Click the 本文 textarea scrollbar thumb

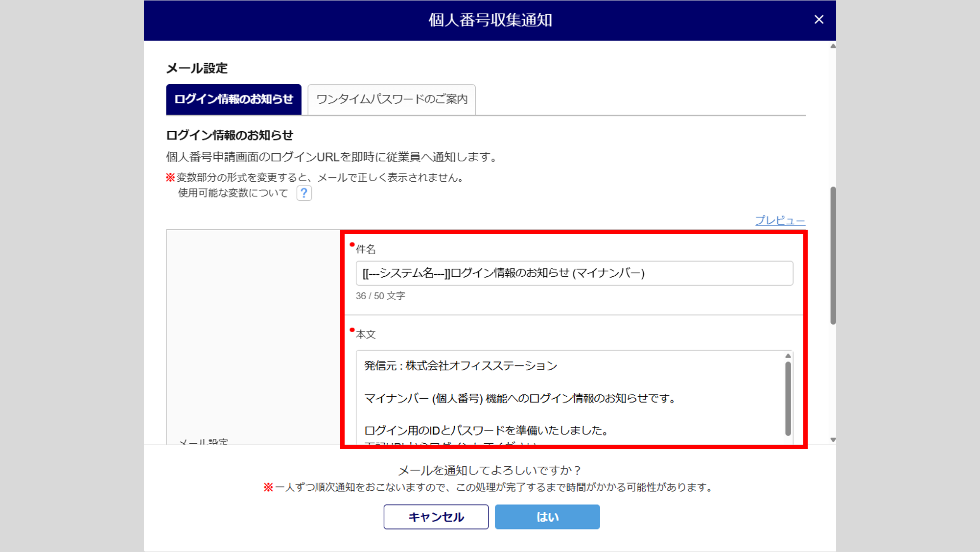788,398
